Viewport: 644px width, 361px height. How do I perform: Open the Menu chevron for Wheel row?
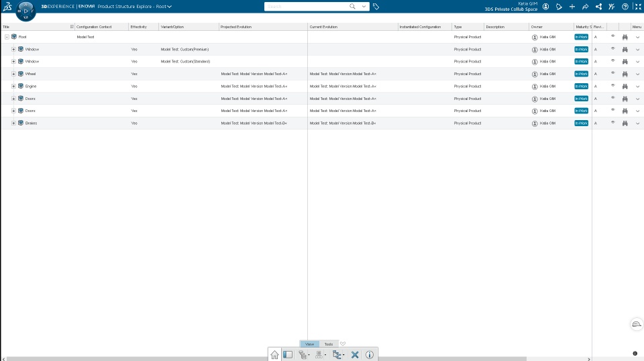click(637, 74)
